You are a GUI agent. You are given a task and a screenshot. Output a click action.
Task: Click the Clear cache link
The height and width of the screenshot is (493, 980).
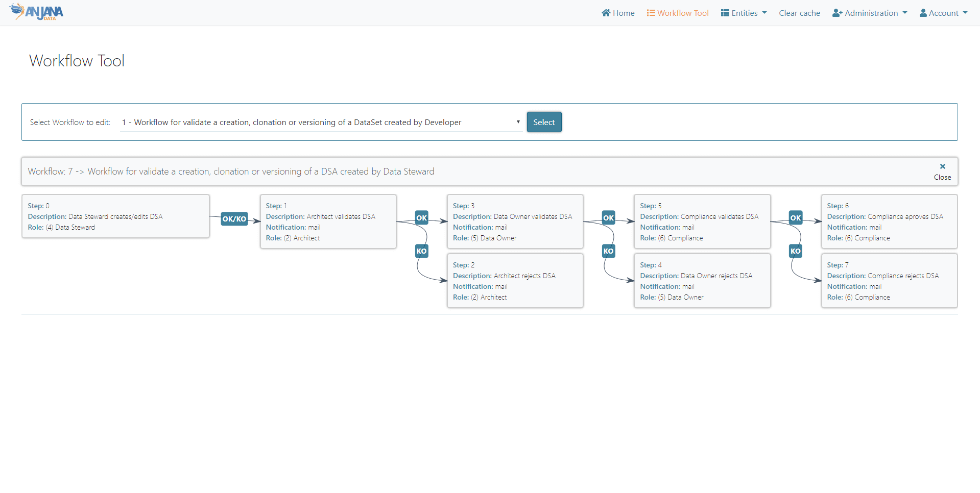799,13
